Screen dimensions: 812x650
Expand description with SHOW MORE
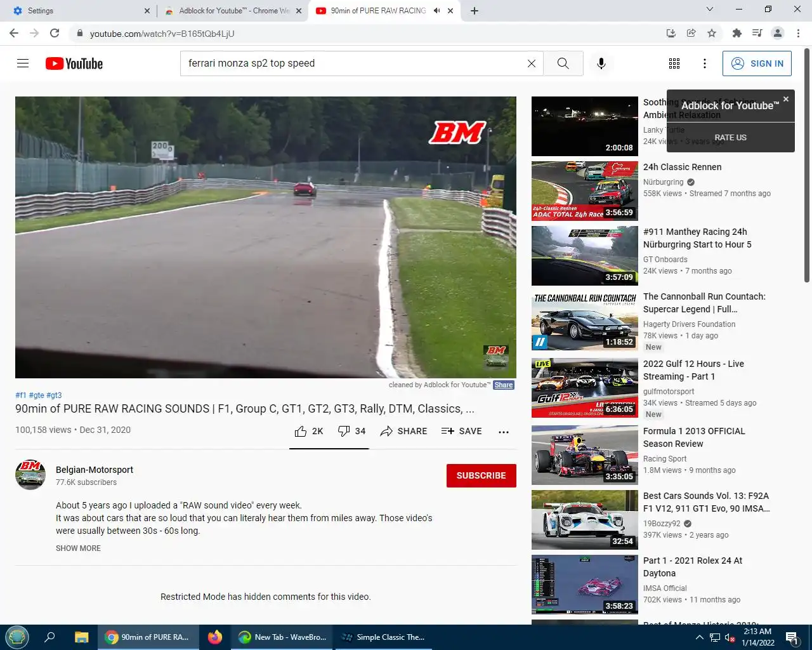pos(78,548)
